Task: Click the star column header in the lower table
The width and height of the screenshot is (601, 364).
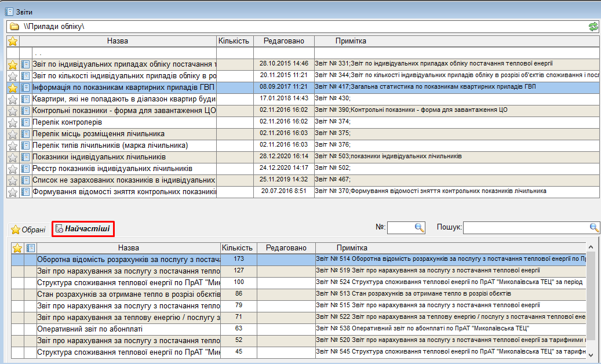Action: (x=17, y=248)
